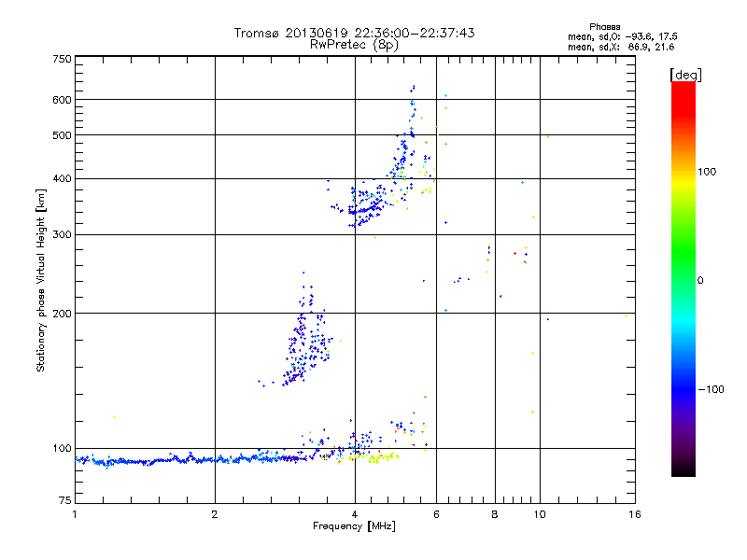This screenshot has height=560, width=747.
Task: Click the x-axis tick label '16'
Action: pos(635,514)
